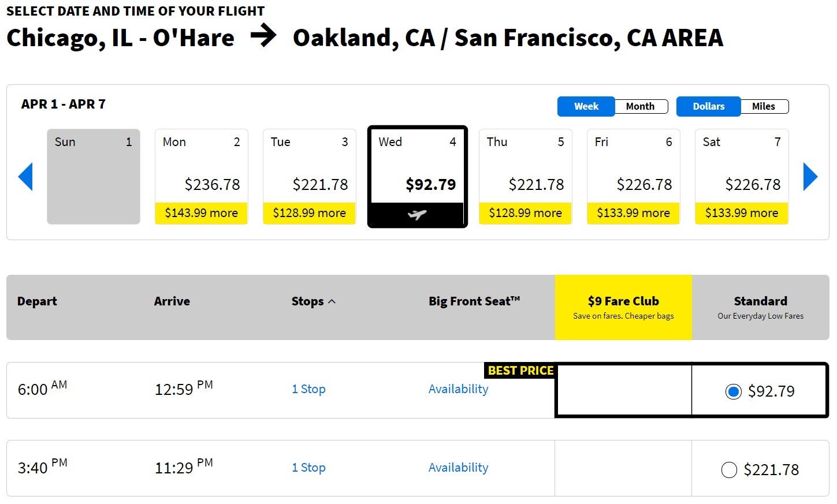The width and height of the screenshot is (837, 504).
Task: Pick Thursday the 5th fare date
Action: [x=525, y=177]
